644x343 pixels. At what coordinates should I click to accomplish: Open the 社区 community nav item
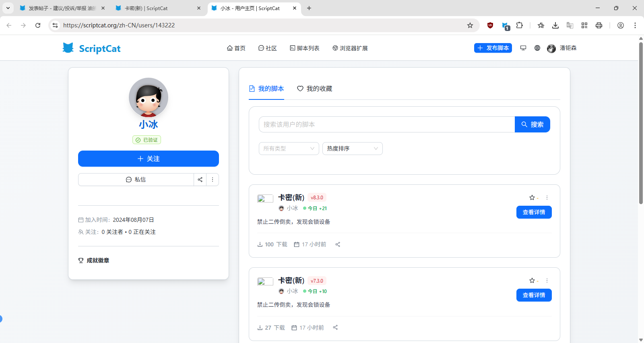(x=268, y=48)
